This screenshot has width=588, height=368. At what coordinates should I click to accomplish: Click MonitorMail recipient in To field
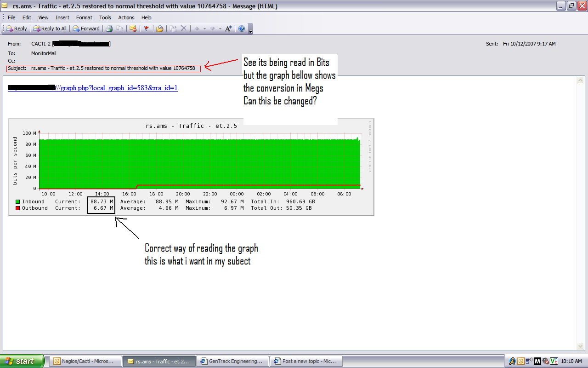45,53
